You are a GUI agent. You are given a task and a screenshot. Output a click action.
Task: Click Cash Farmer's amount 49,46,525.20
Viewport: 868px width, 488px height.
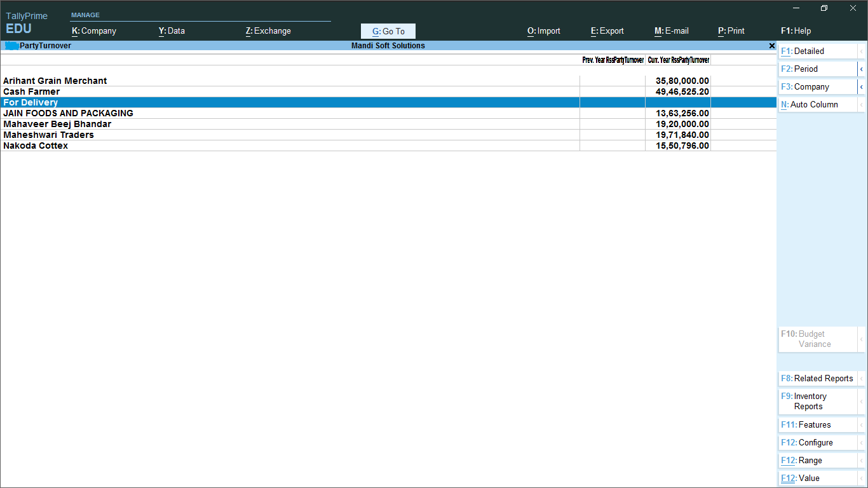(x=682, y=91)
